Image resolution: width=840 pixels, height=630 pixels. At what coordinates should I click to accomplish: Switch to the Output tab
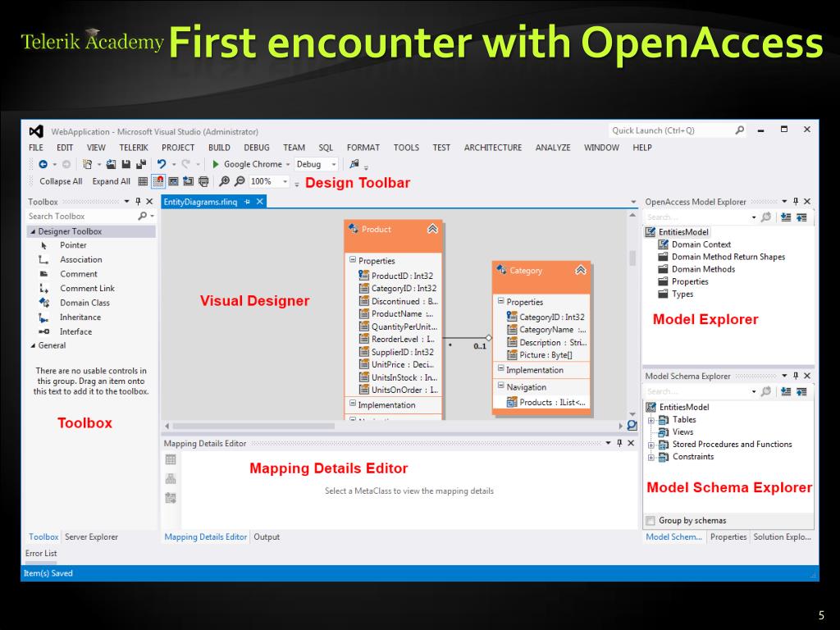point(267,536)
